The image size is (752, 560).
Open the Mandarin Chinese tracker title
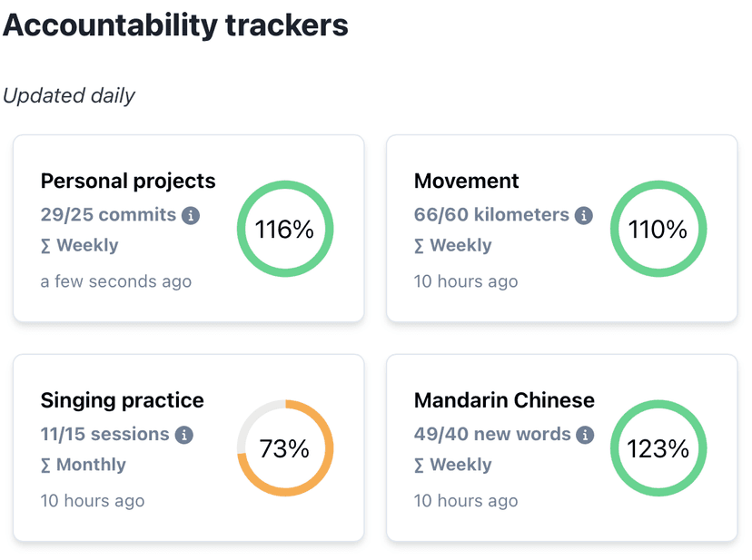504,400
